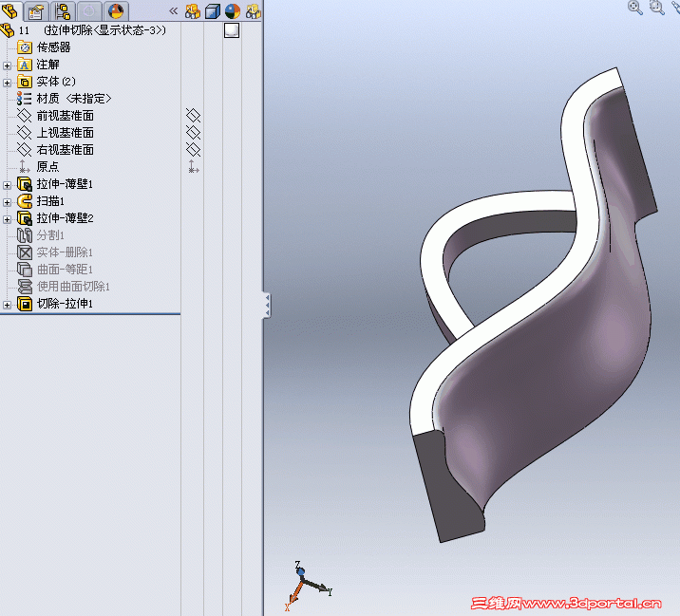This screenshot has width=680, height=616.
Task: Select the 上视基准面 top plane
Action: tap(55, 133)
